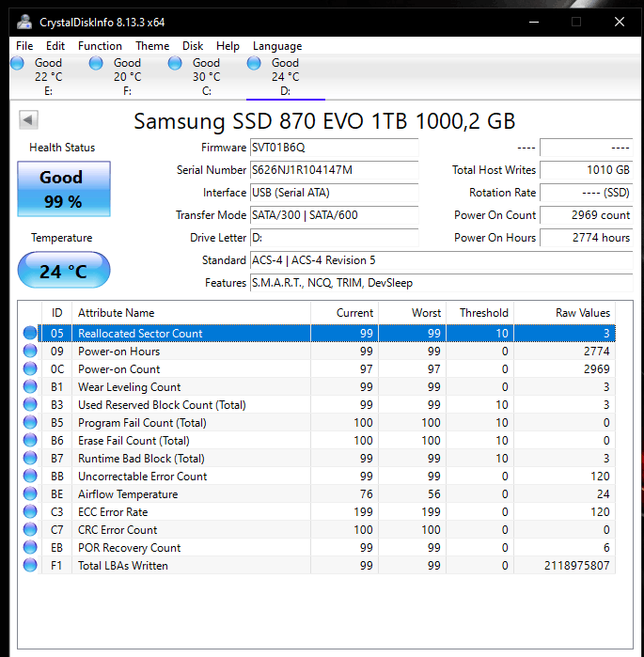Click the Raw Values column header
644x657 pixels.
click(x=564, y=313)
